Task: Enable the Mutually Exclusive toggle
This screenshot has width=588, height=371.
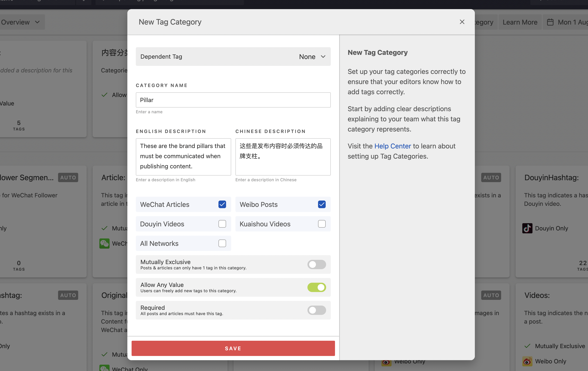Action: (317, 264)
